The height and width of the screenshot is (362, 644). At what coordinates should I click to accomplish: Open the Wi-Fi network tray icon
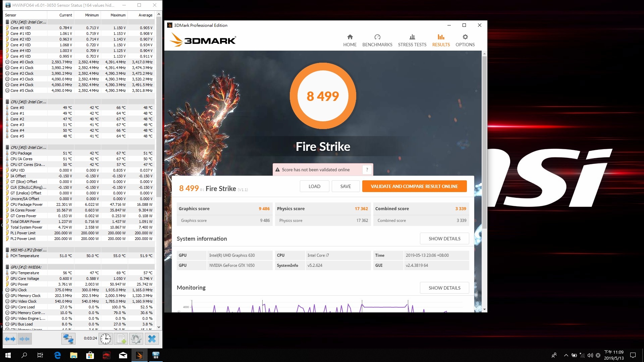point(582,355)
